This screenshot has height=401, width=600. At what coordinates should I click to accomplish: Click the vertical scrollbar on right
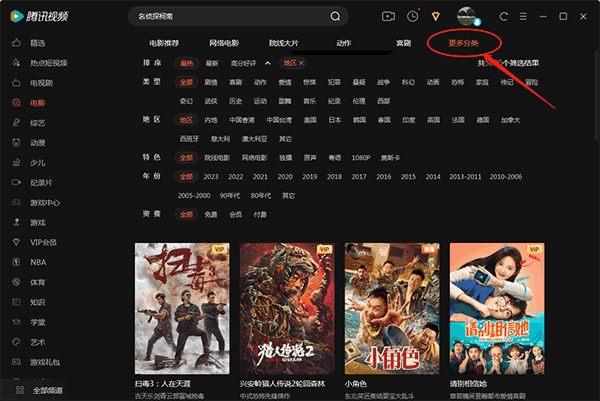(597, 96)
